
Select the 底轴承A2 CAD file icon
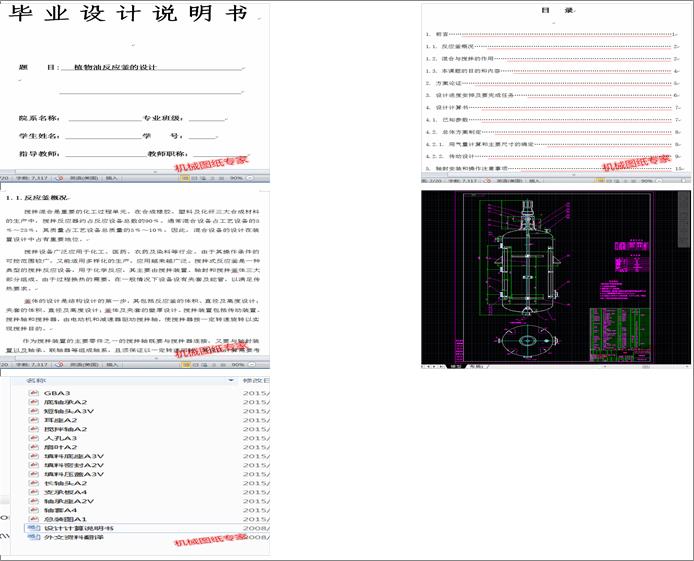(33, 402)
